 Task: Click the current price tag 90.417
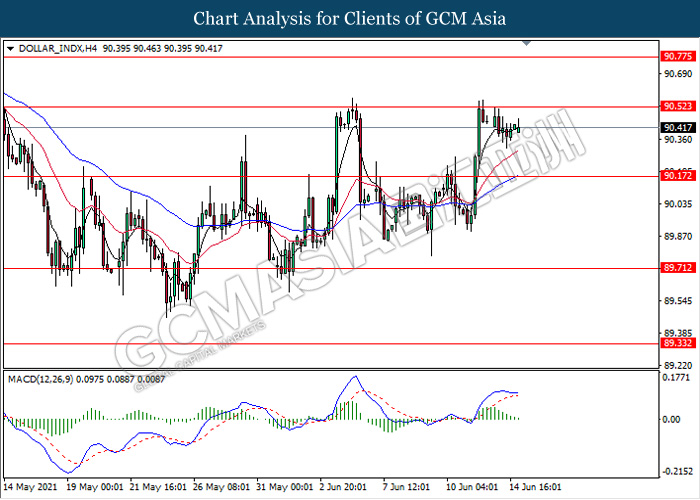tap(677, 127)
